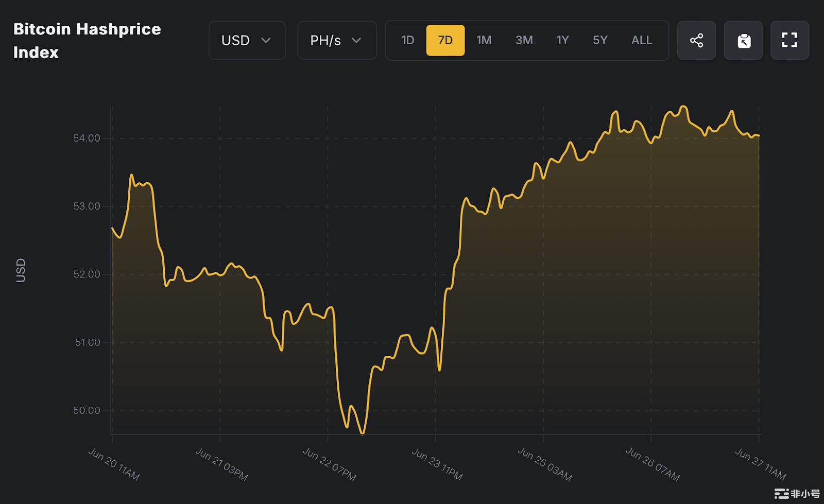Click the vertical USD axis title
This screenshot has width=824, height=504.
[x=21, y=270]
